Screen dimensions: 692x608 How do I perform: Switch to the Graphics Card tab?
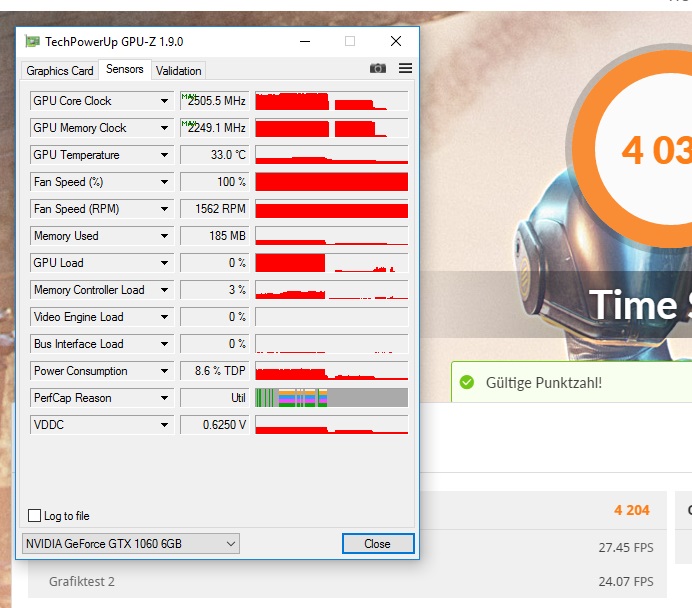(x=60, y=71)
